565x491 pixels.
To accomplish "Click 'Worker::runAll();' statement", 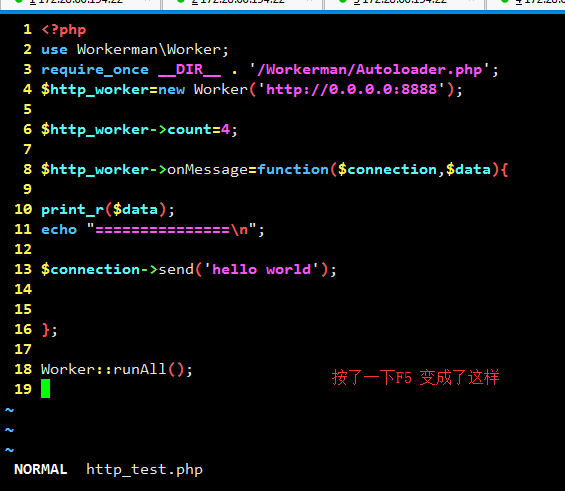I will click(x=117, y=370).
